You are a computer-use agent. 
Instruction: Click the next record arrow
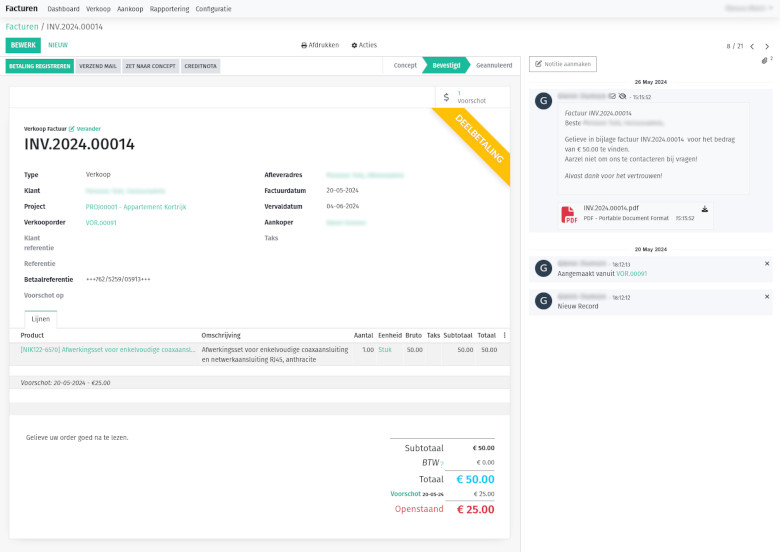coord(767,46)
